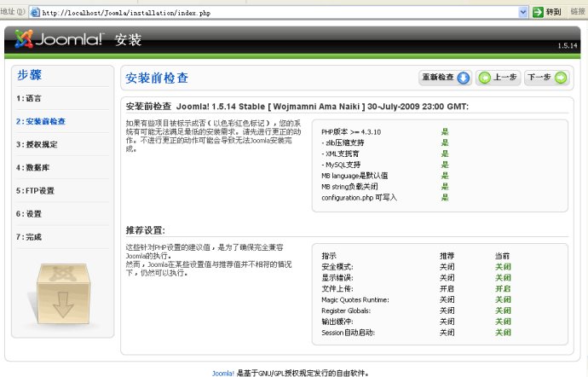Click the 安装前检查 page heading
The height and width of the screenshot is (377, 588).
coord(157,78)
